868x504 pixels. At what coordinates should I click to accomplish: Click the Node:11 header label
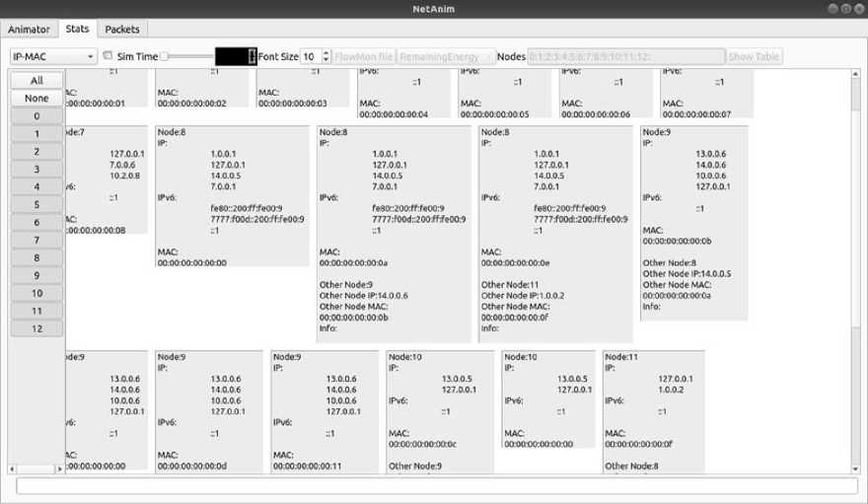(x=621, y=357)
